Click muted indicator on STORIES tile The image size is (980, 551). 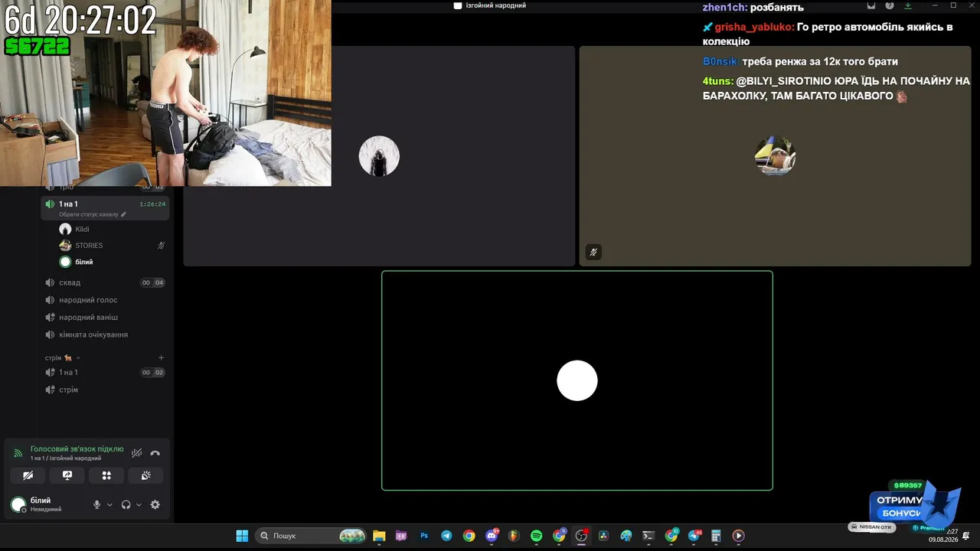(593, 252)
